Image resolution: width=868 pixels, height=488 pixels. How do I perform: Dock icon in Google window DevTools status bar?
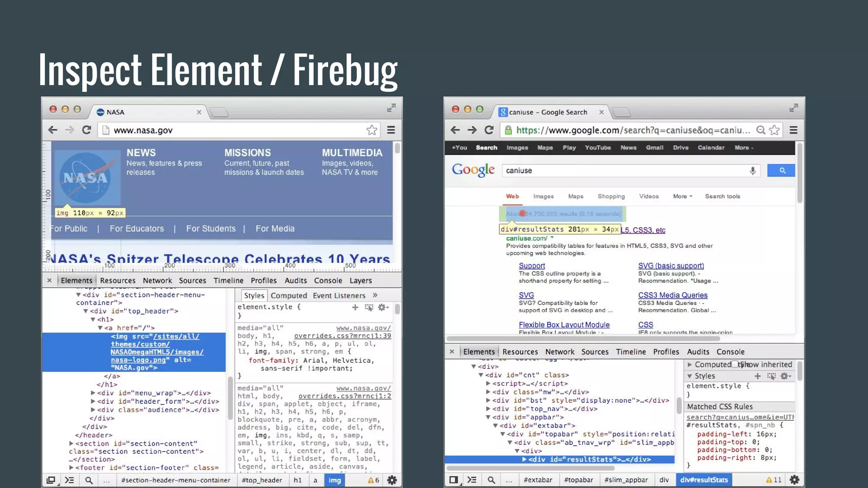[453, 480]
